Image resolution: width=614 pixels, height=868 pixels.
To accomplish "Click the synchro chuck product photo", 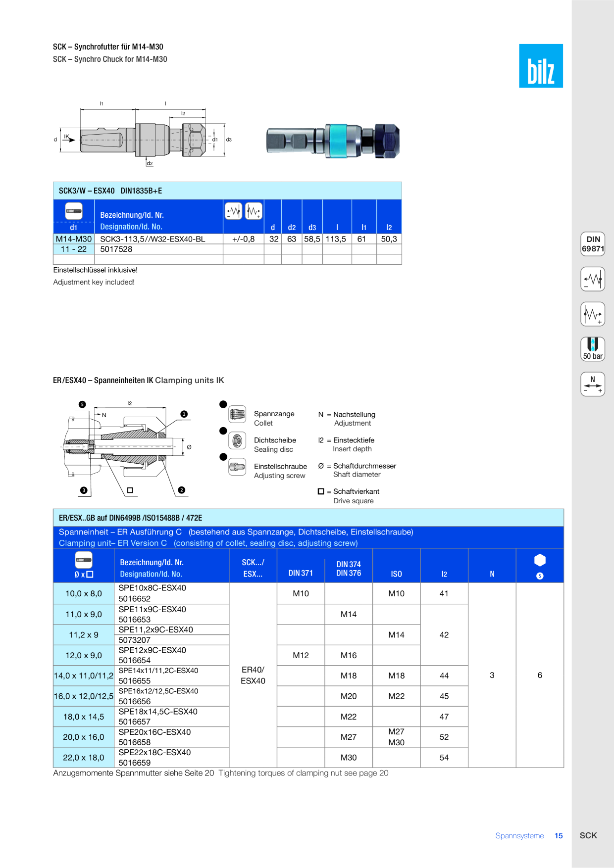I will tap(333, 141).
